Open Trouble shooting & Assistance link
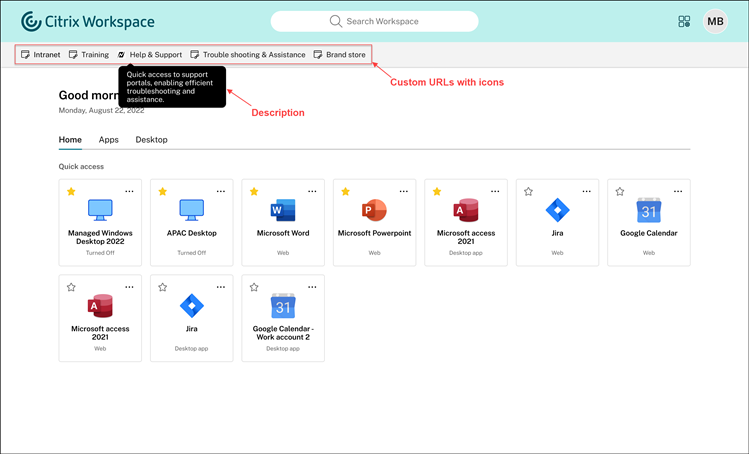This screenshot has width=750, height=454. click(248, 55)
